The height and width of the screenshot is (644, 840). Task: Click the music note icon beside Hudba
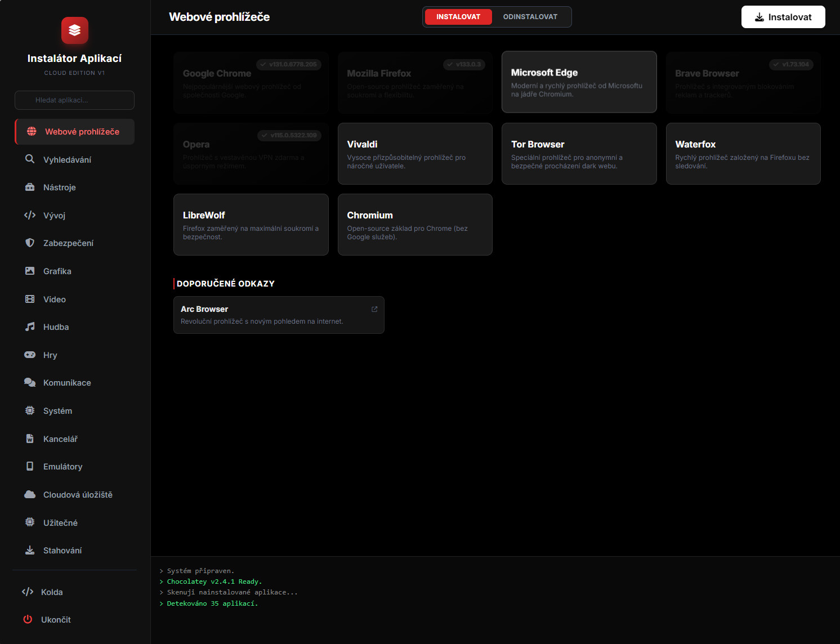30,327
